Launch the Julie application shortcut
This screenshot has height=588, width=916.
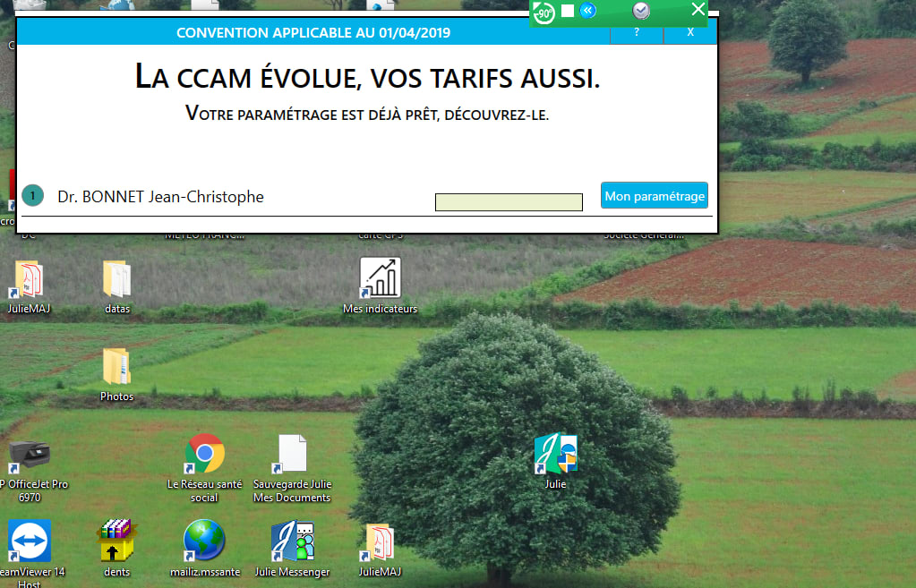point(555,456)
